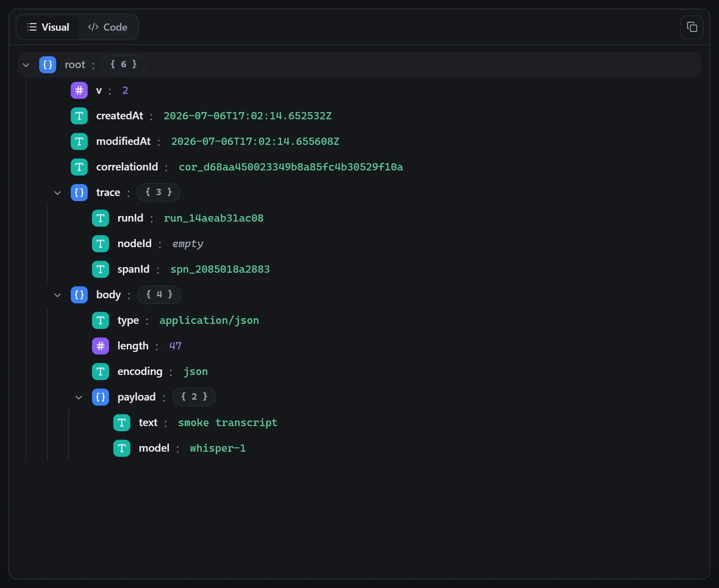Collapse the root node chevron
Viewport: 719px width, 588px height.
(x=26, y=65)
